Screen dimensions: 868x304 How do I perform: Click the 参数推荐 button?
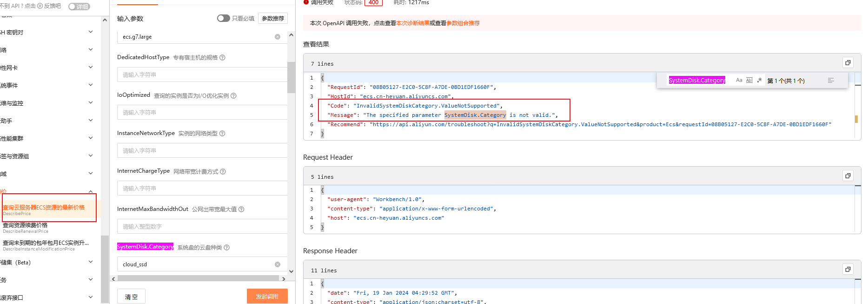(x=273, y=18)
